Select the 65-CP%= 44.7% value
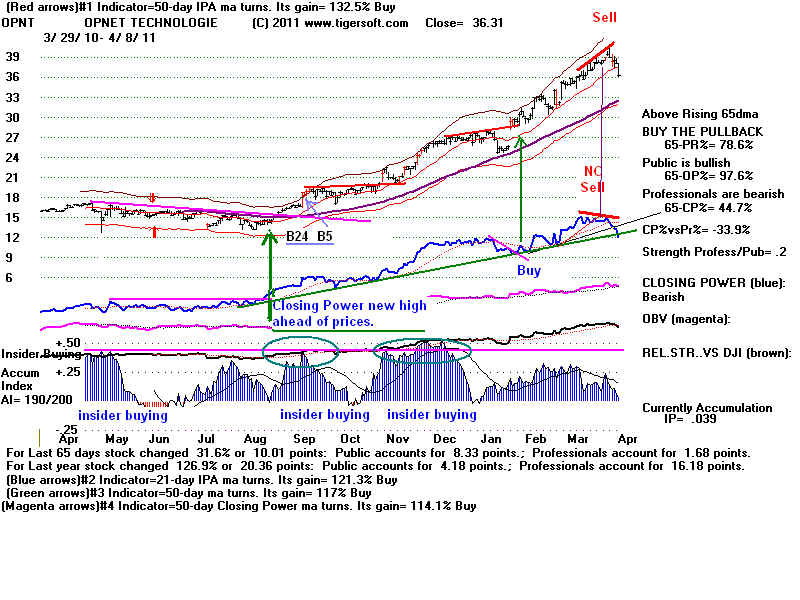The height and width of the screenshot is (600, 800). click(708, 208)
